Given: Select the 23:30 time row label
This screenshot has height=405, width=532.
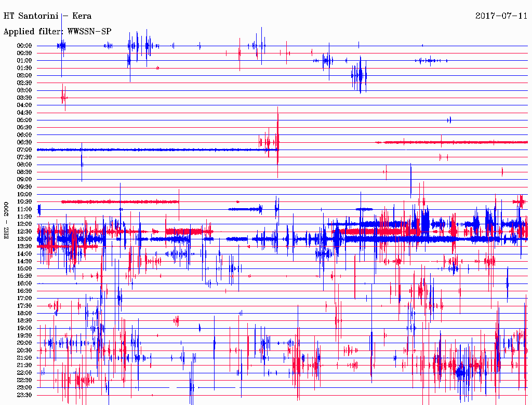Looking at the screenshot, I should click(x=24, y=395).
